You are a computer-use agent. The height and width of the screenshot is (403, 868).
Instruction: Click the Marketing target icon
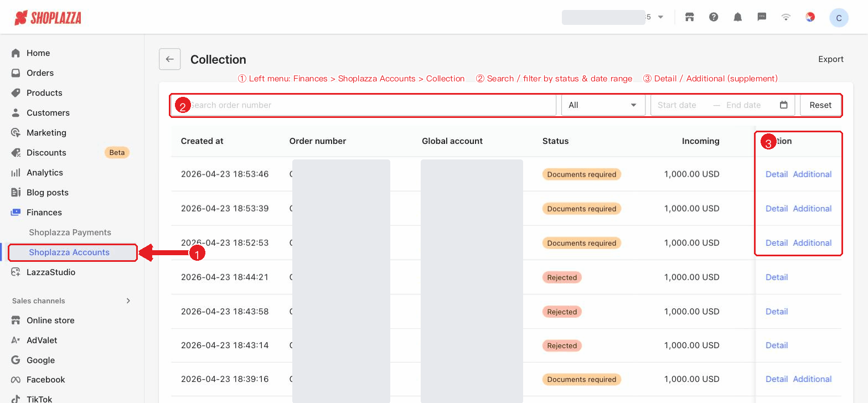16,133
